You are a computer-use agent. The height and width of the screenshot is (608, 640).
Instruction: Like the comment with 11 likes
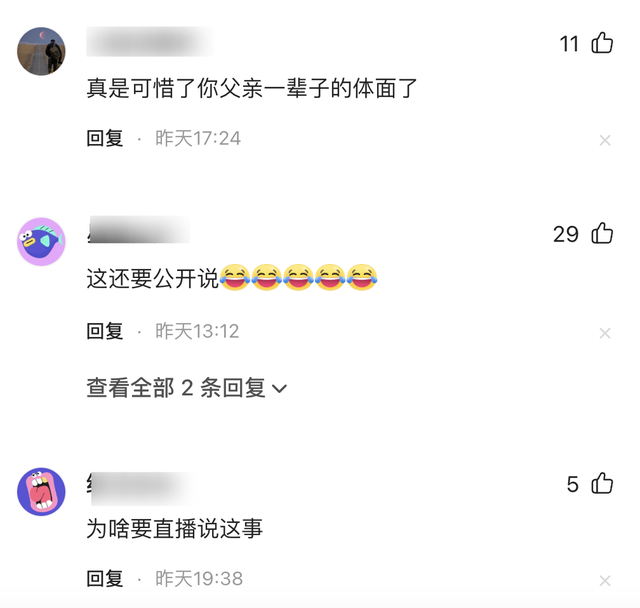[x=602, y=43]
